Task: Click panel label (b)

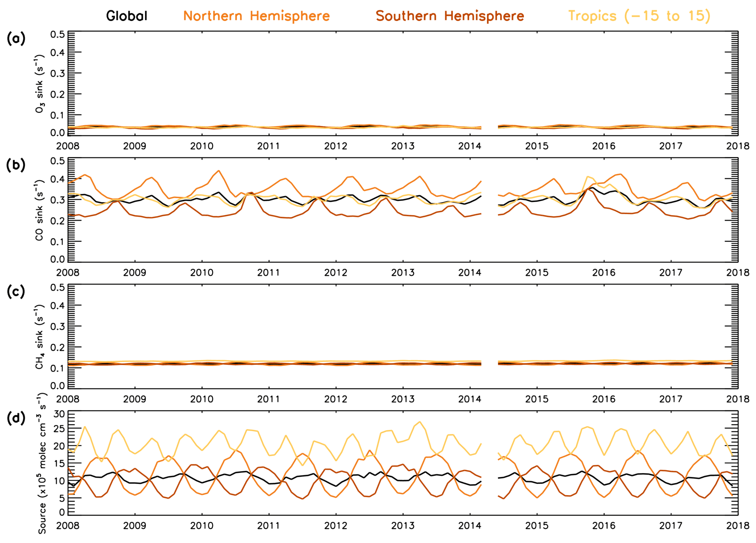Action: (16, 165)
